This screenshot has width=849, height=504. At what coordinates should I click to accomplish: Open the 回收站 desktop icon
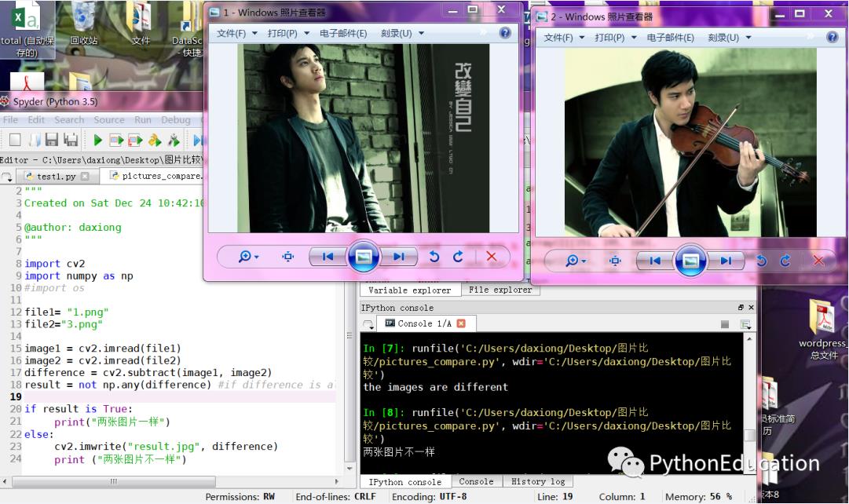pyautogui.click(x=84, y=24)
